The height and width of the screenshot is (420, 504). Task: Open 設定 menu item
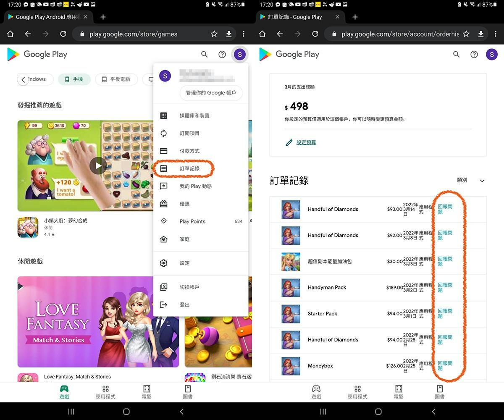201,263
